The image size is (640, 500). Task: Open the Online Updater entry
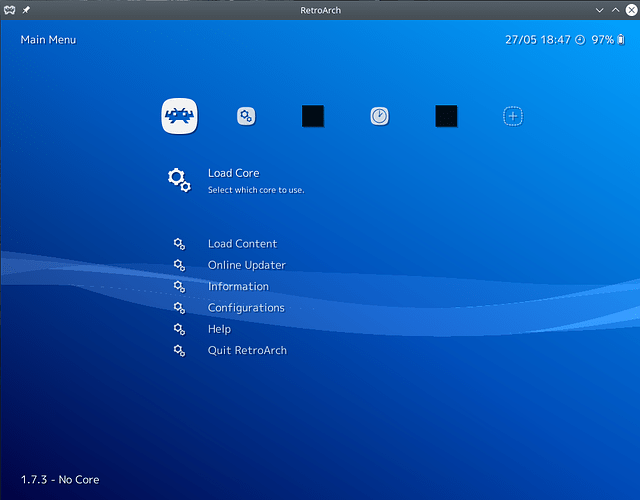tap(247, 265)
